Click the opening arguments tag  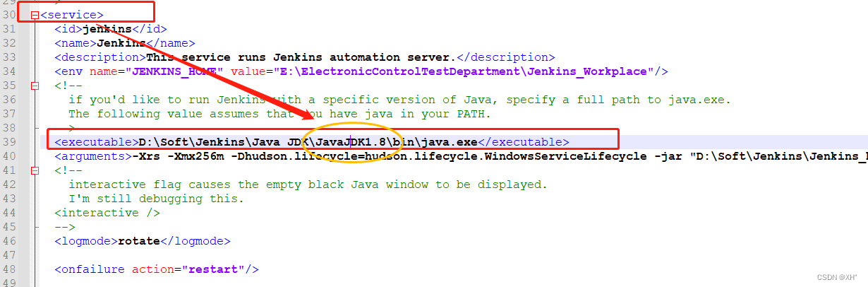pos(92,156)
